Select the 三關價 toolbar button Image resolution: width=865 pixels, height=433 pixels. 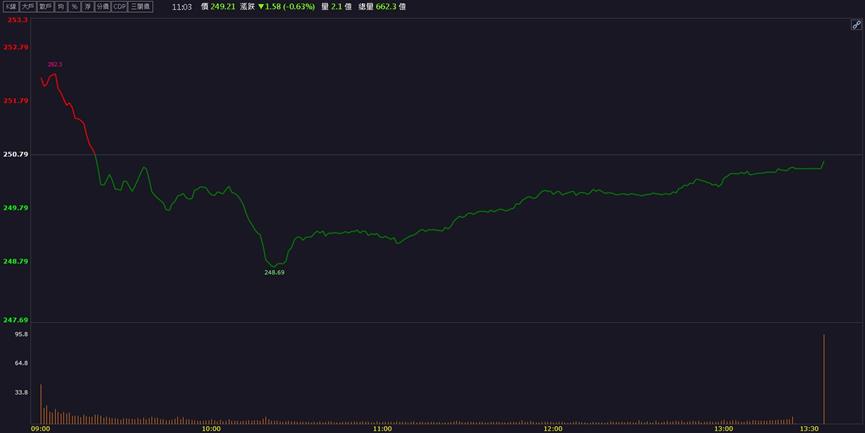(140, 7)
